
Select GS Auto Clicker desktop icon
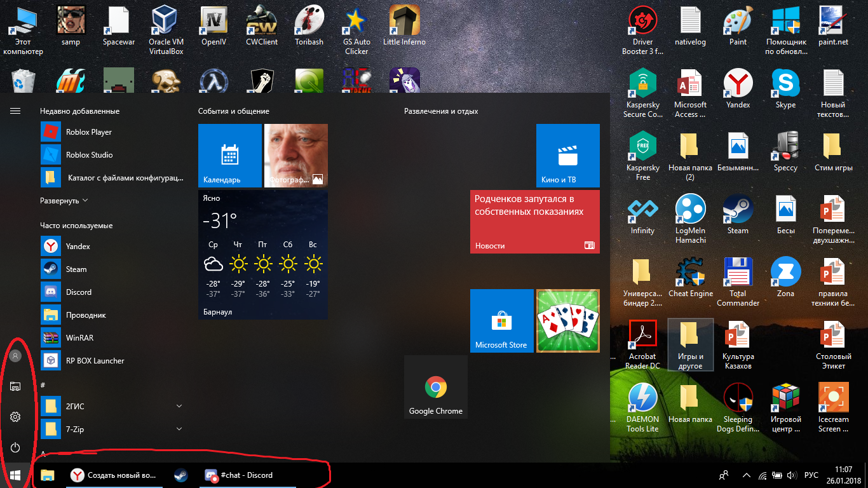coord(356,30)
